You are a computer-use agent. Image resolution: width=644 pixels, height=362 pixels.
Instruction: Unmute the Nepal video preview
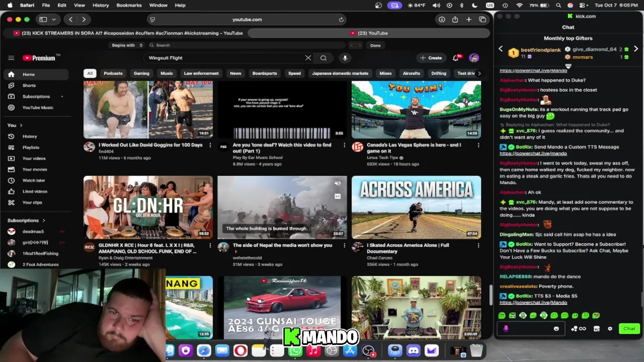pos(338,184)
